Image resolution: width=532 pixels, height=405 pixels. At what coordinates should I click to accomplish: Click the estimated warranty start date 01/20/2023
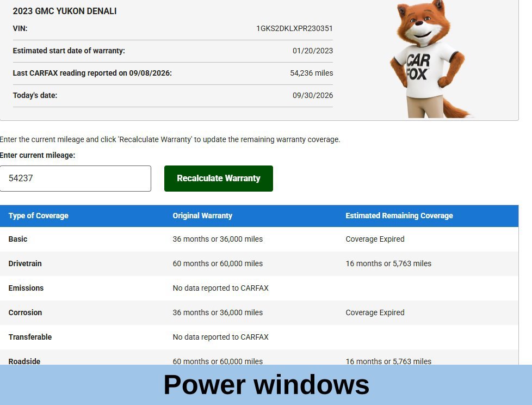[313, 51]
